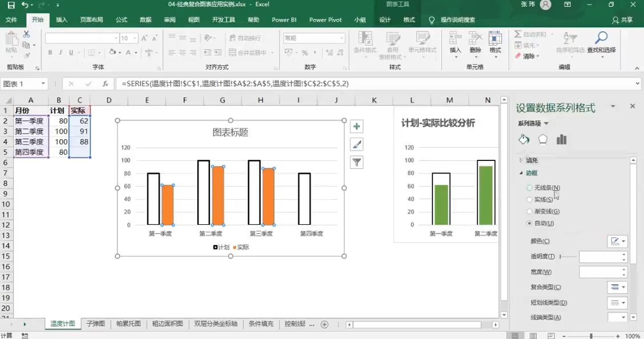Select the 渐变线 (gradient line) radio button
Viewport: 644px width, 339px height.
click(529, 211)
